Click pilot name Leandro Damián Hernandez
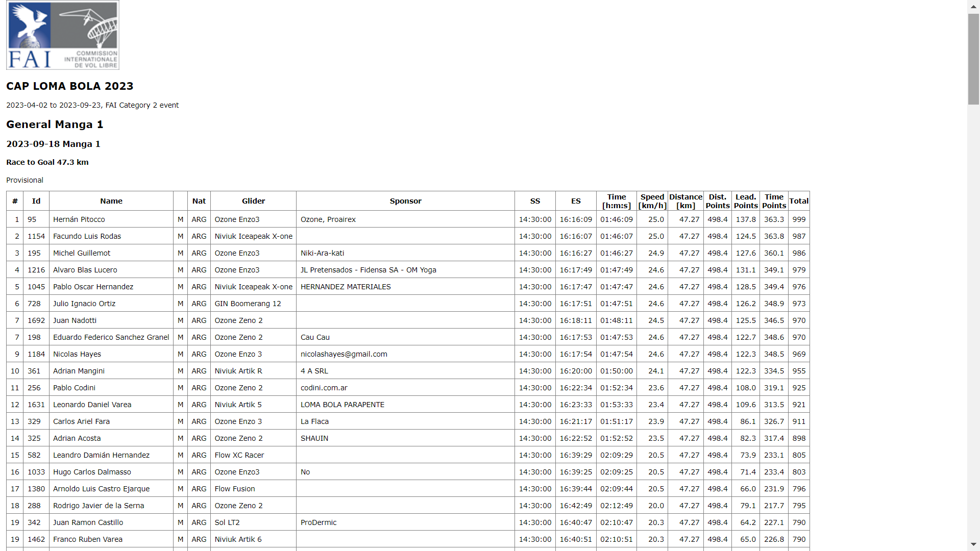This screenshot has height=551, width=980. click(102, 455)
